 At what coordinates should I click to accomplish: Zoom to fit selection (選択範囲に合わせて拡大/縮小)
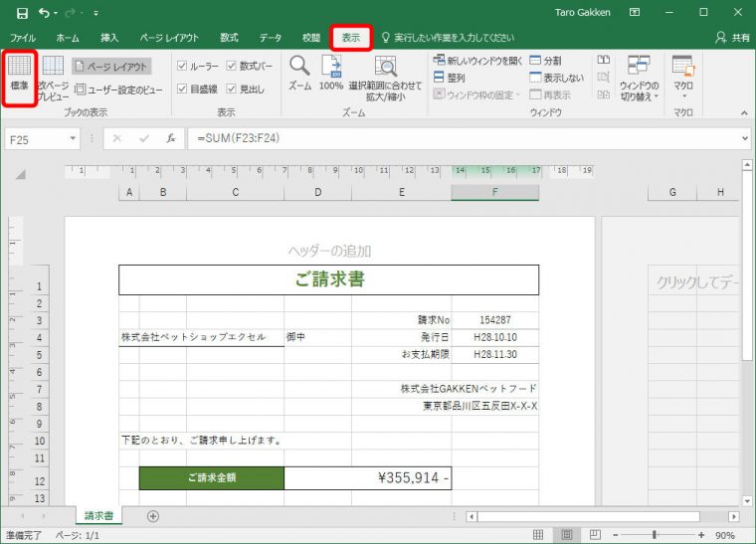click(385, 79)
